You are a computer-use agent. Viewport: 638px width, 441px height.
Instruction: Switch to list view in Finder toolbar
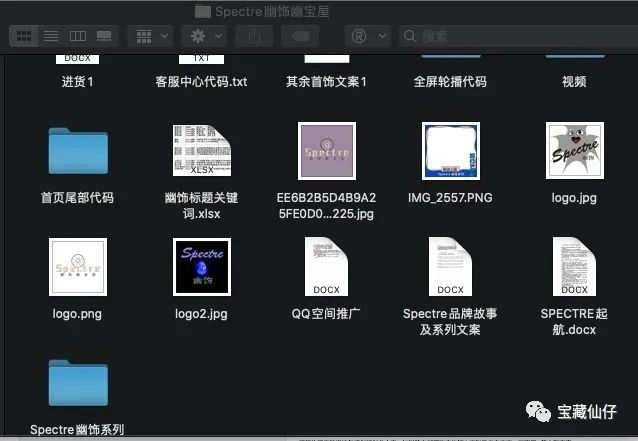51,36
